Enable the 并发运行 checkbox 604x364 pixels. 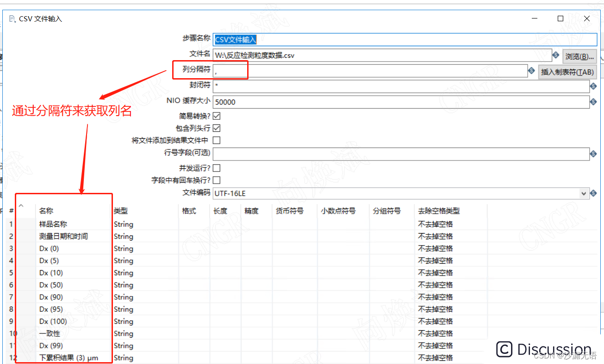point(216,167)
